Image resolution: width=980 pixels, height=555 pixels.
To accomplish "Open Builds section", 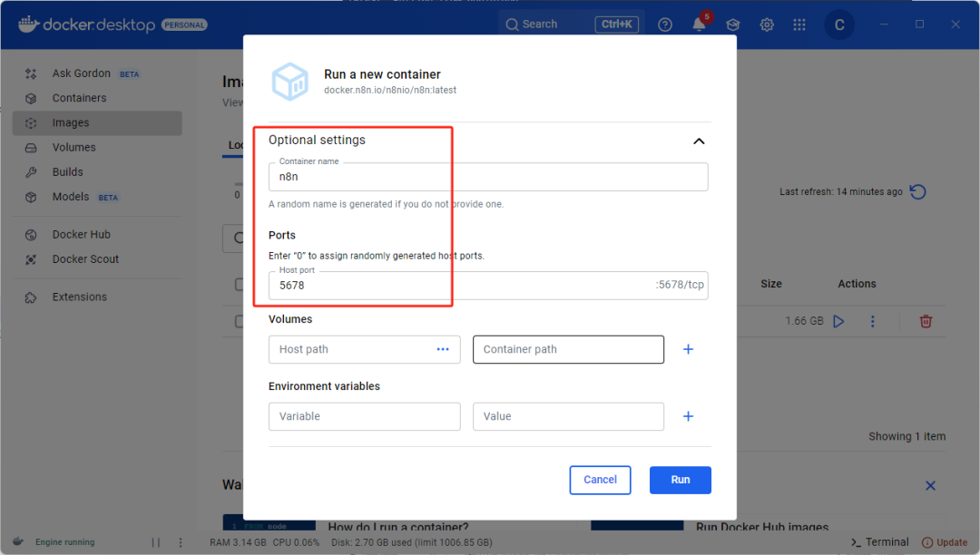I will 67,171.
